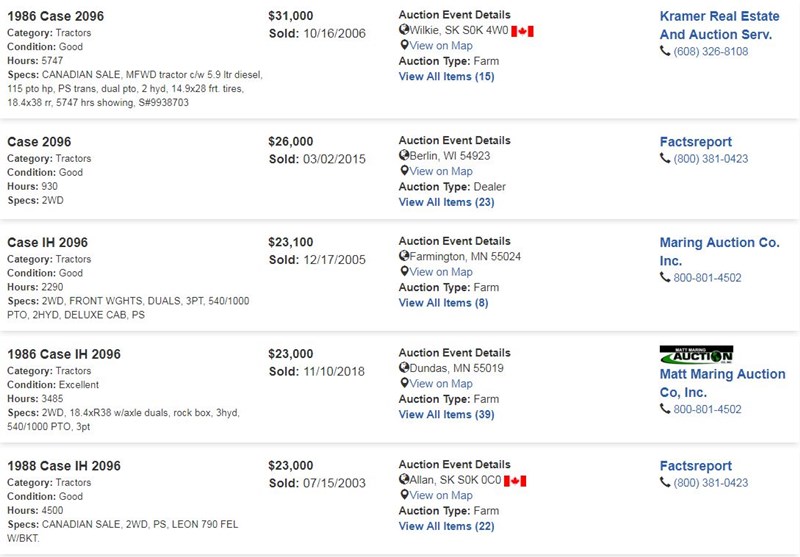Open the 1986 Case 2096 listing title

56,16
